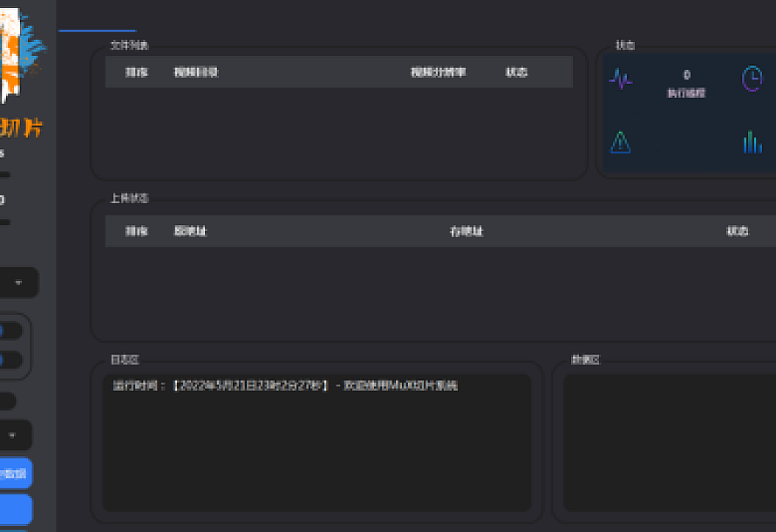Click the 状态 column in the file list
Image resolution: width=776 pixels, height=532 pixels.
(x=517, y=72)
